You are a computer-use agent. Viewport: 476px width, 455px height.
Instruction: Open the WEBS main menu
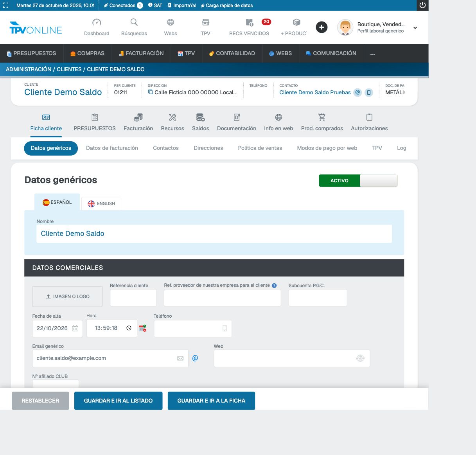point(280,53)
